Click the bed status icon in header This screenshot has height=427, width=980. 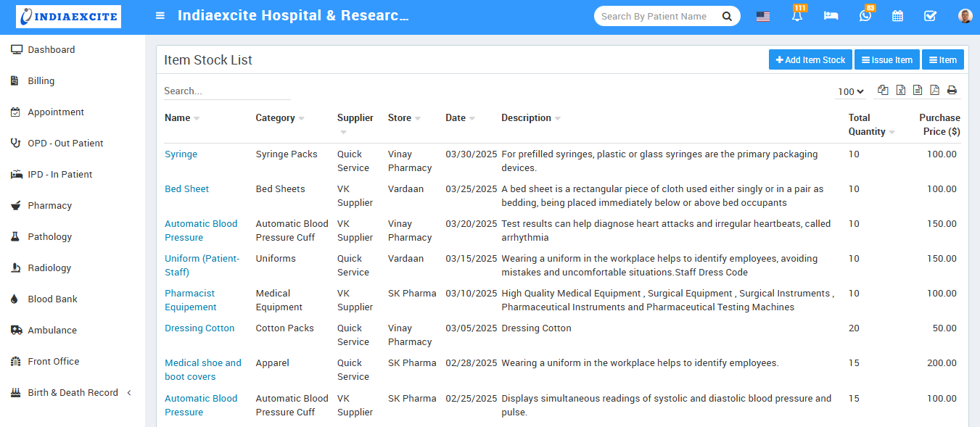[831, 16]
